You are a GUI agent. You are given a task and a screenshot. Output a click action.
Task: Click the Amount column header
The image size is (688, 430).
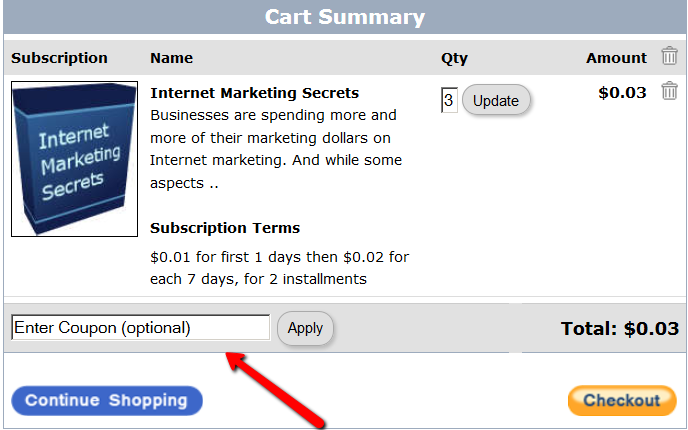[616, 58]
